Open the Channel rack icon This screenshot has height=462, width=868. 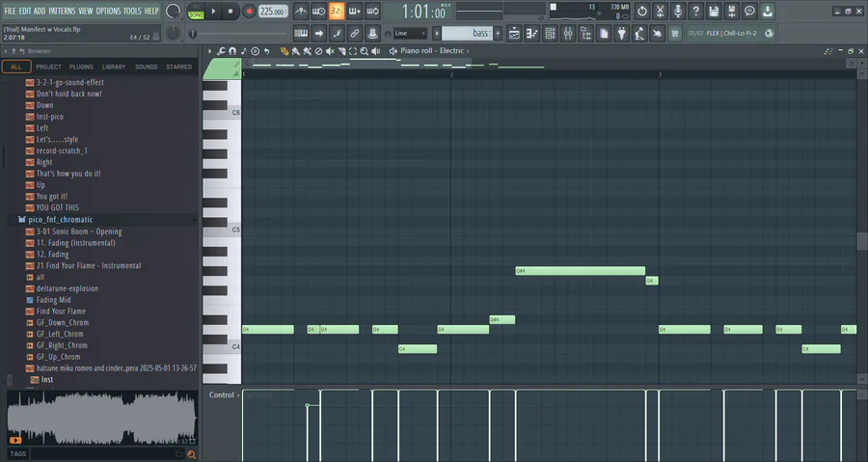[550, 34]
